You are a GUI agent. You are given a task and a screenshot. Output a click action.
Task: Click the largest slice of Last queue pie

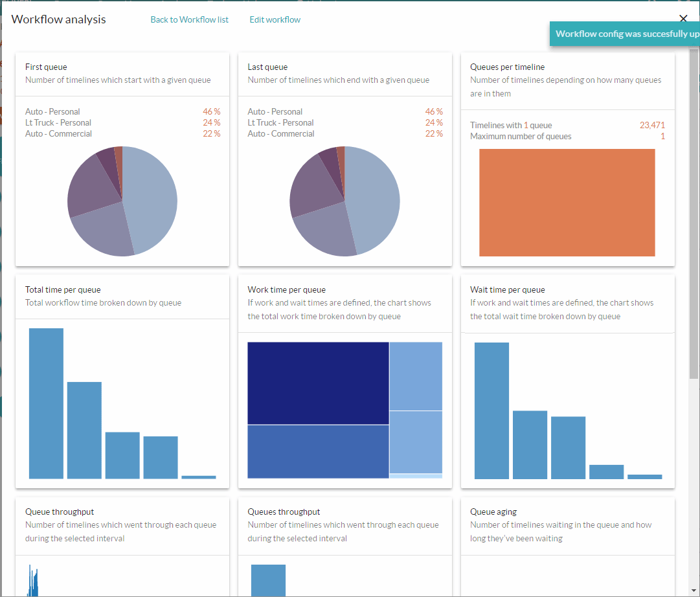374,199
